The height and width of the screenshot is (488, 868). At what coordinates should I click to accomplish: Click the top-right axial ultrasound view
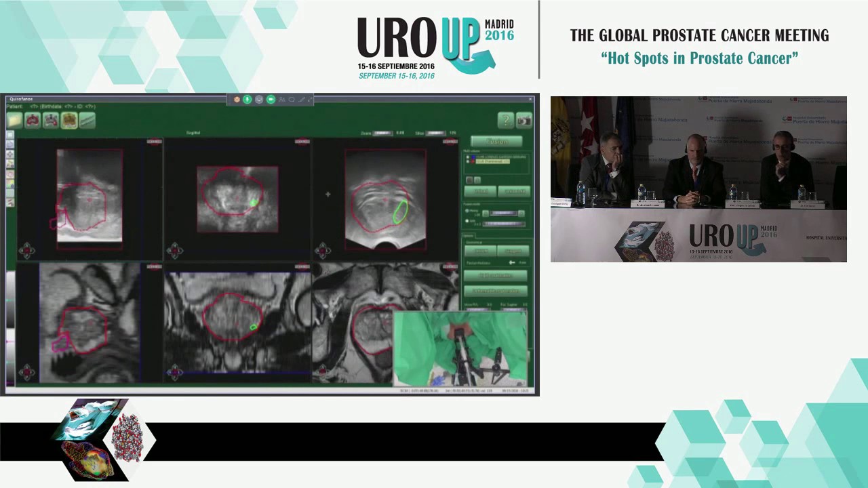pyautogui.click(x=385, y=199)
